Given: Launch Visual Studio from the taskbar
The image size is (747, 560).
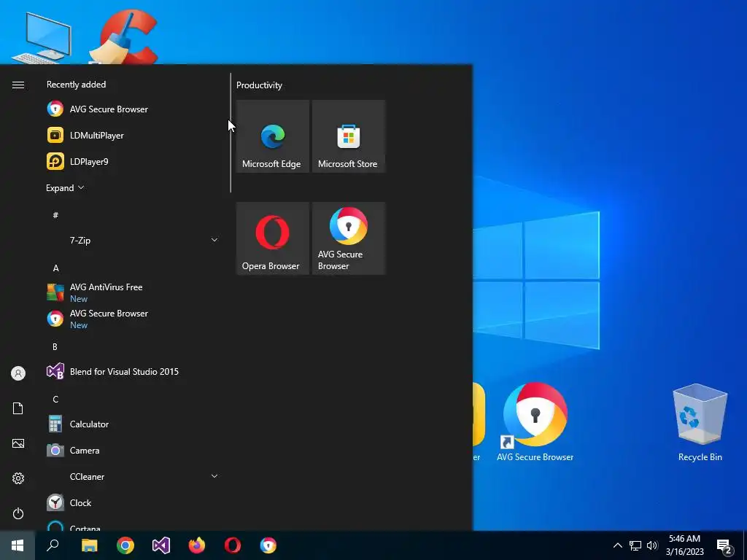Looking at the screenshot, I should (x=161, y=545).
